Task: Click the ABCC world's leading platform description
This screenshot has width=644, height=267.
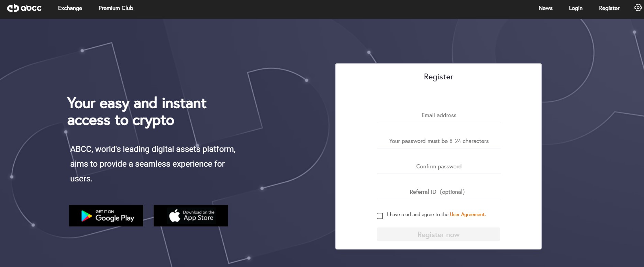Action: click(x=153, y=164)
